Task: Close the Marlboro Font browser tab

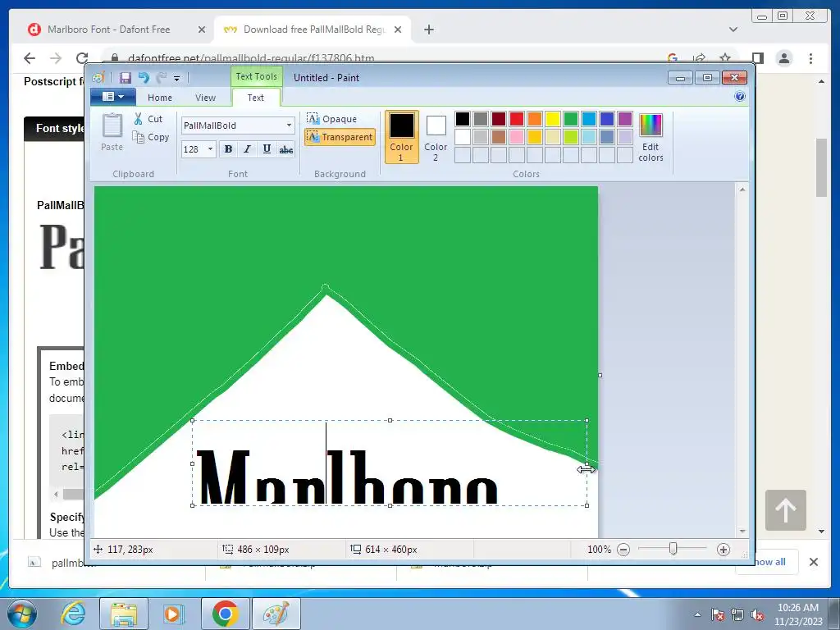Action: tap(202, 30)
